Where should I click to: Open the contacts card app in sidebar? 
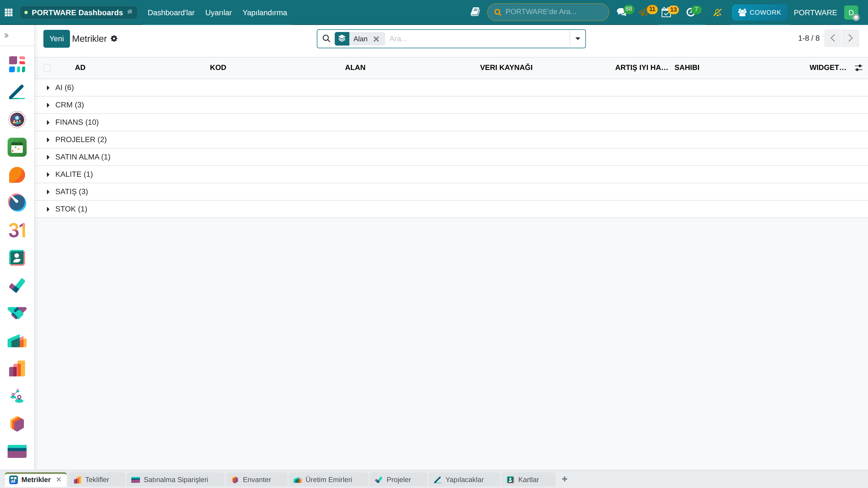click(17, 258)
